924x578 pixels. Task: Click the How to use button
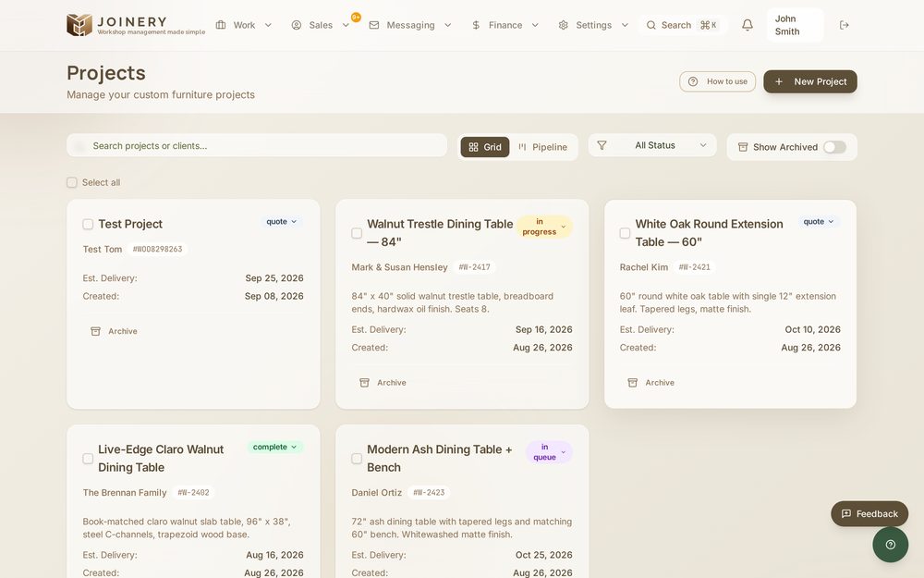coord(717,81)
